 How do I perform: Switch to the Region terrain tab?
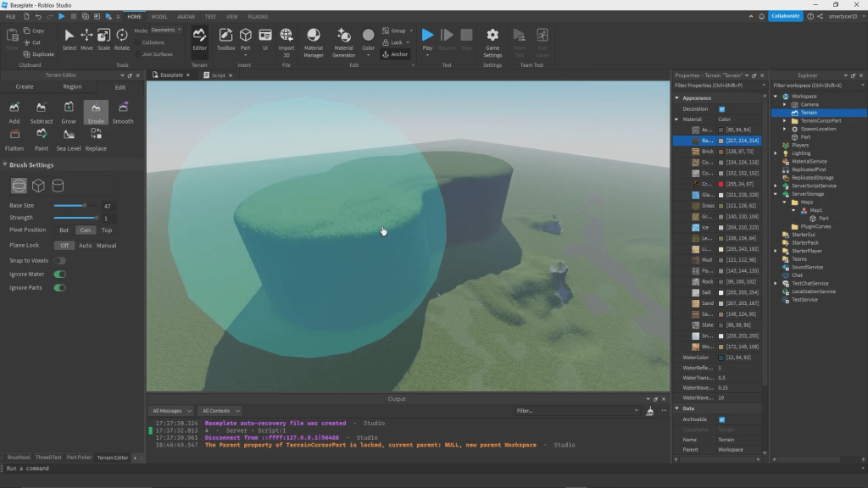click(x=72, y=87)
